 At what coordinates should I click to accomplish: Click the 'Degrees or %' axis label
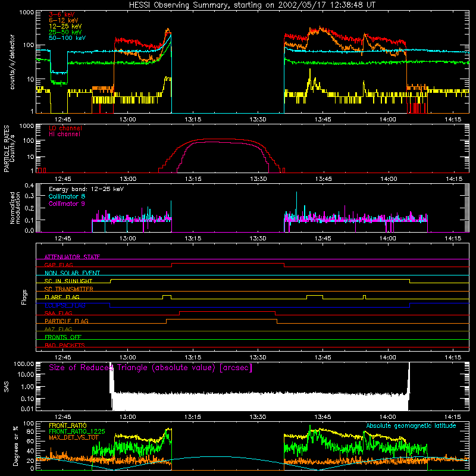(15, 446)
